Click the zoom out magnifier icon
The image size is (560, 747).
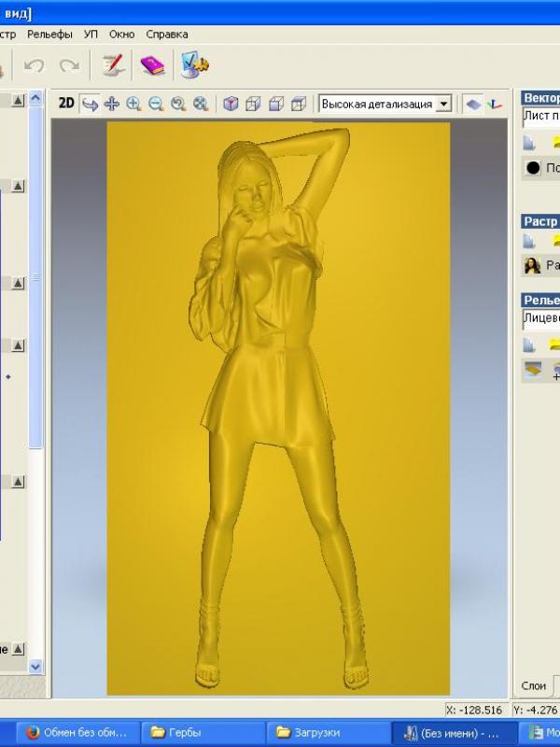[156, 104]
